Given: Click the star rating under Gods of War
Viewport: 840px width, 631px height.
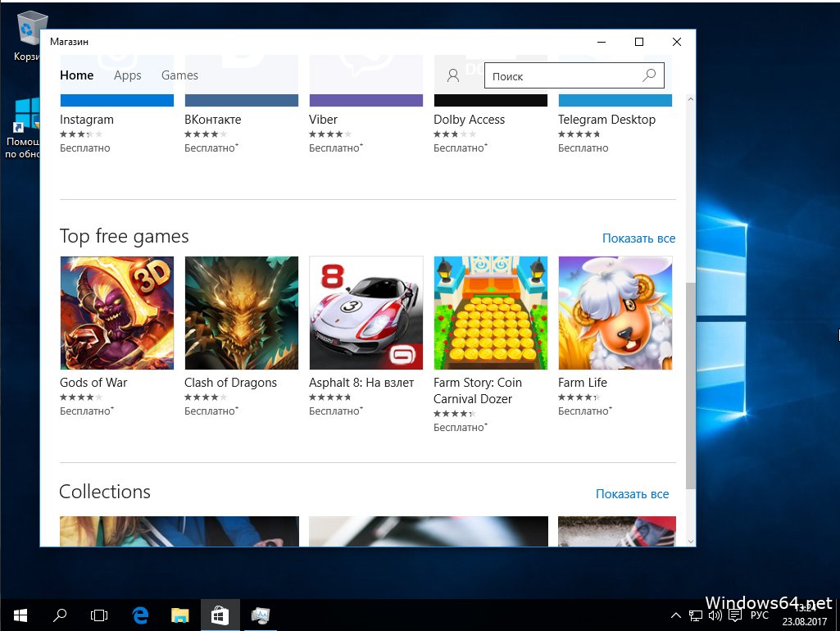Looking at the screenshot, I should click(81, 397).
